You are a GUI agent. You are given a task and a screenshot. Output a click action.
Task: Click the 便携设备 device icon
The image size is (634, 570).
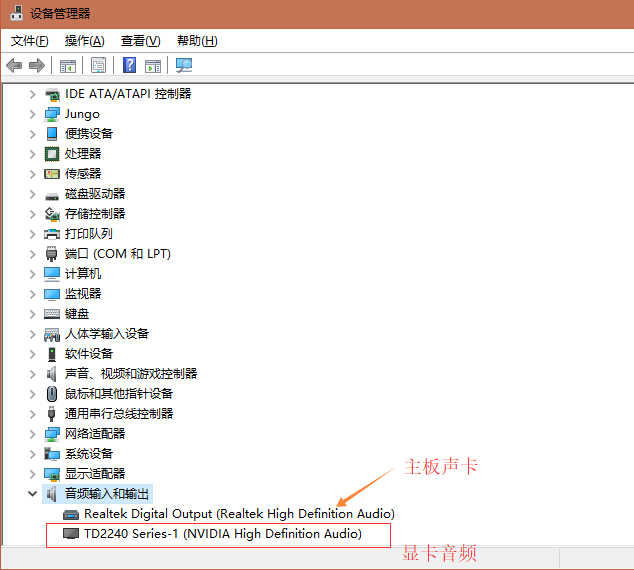52,134
